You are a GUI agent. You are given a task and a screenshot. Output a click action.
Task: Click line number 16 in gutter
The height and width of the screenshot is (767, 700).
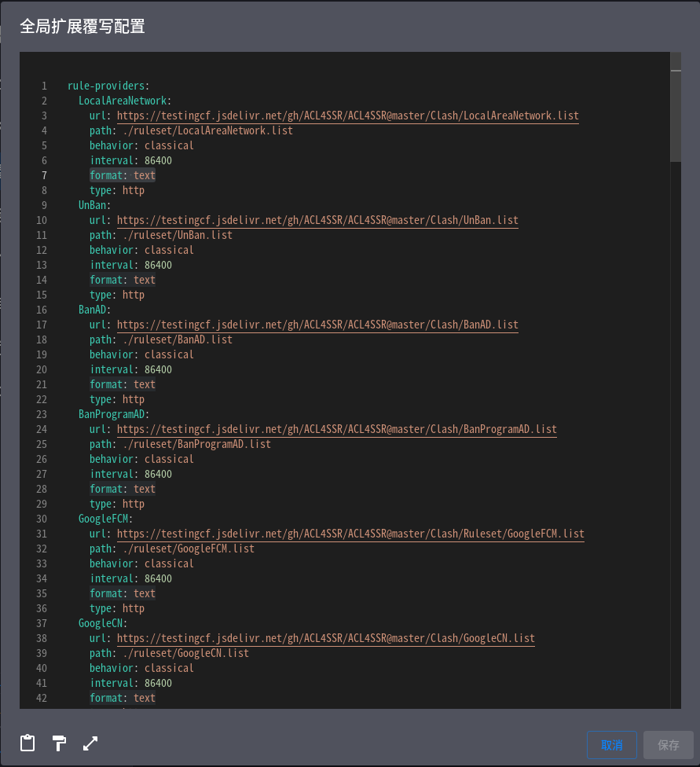tap(42, 310)
